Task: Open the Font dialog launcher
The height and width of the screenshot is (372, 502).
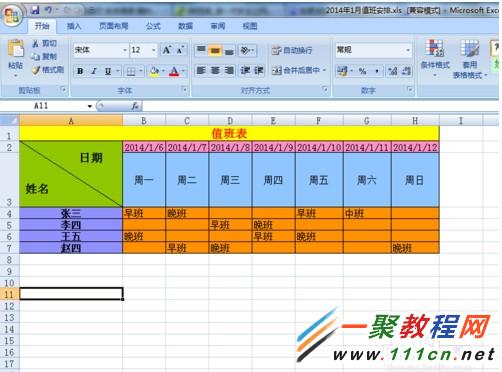Action: 184,89
